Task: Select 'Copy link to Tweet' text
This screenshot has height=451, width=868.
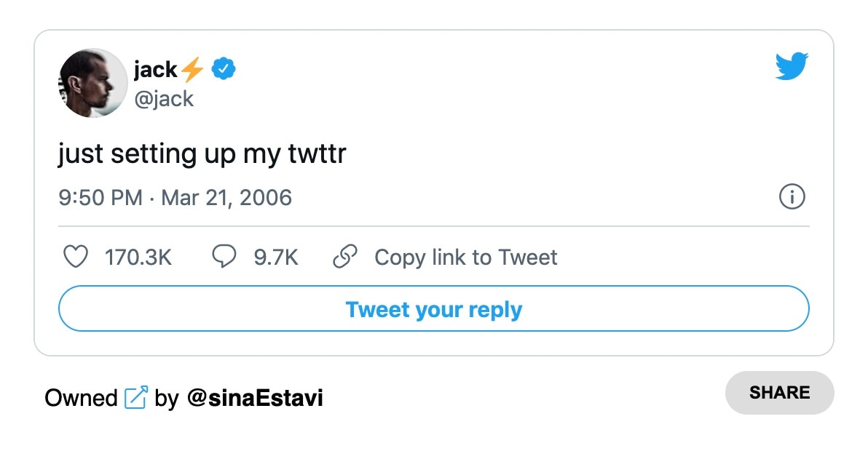Action: point(465,257)
